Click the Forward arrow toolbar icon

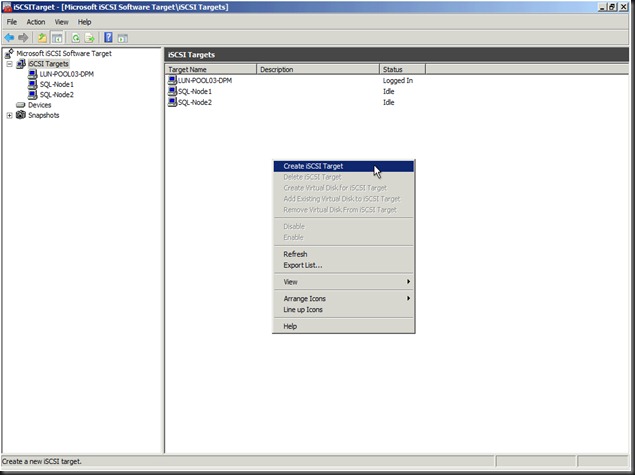pyautogui.click(x=23, y=38)
